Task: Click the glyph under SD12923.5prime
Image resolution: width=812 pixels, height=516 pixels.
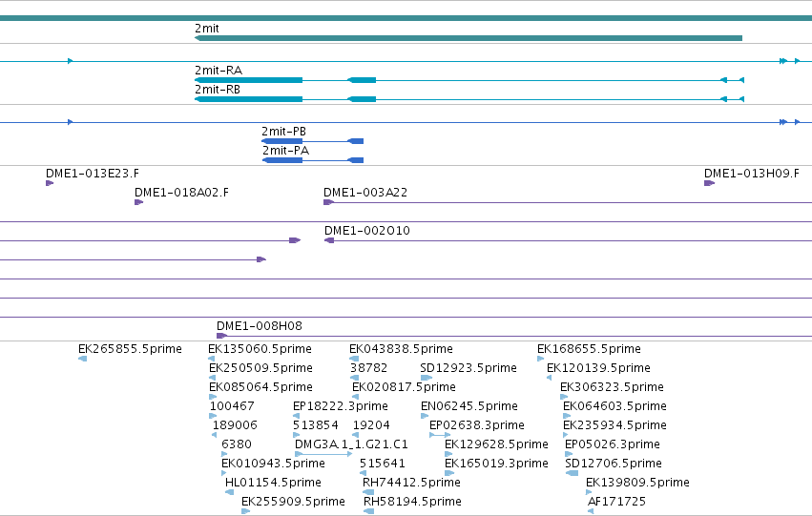Action: click(427, 378)
